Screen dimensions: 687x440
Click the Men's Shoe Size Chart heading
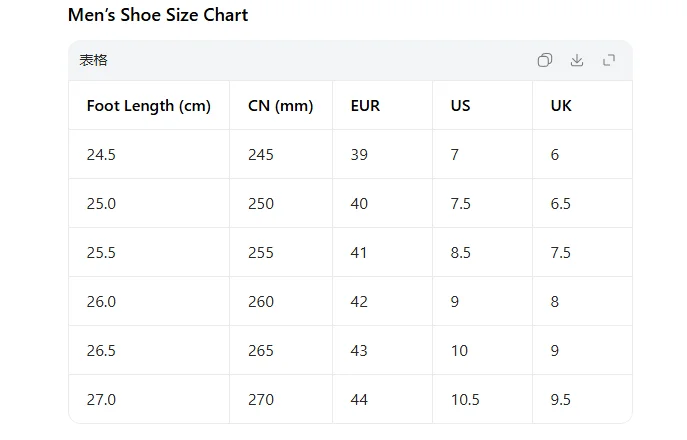coord(158,15)
